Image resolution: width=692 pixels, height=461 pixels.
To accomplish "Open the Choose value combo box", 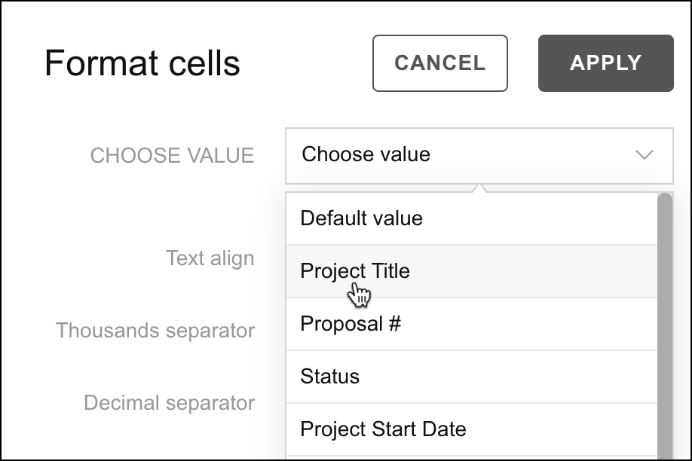I will [479, 156].
